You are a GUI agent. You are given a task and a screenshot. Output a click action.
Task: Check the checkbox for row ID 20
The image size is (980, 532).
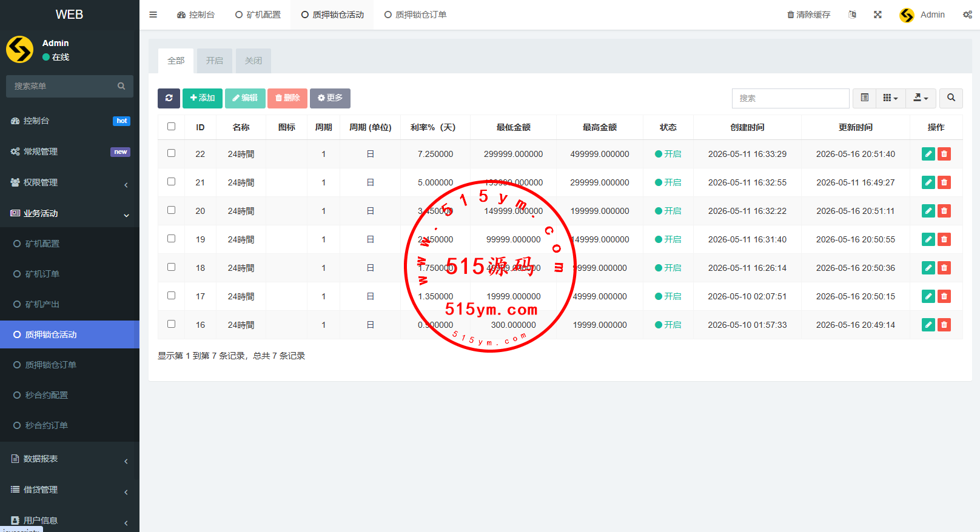pos(172,210)
